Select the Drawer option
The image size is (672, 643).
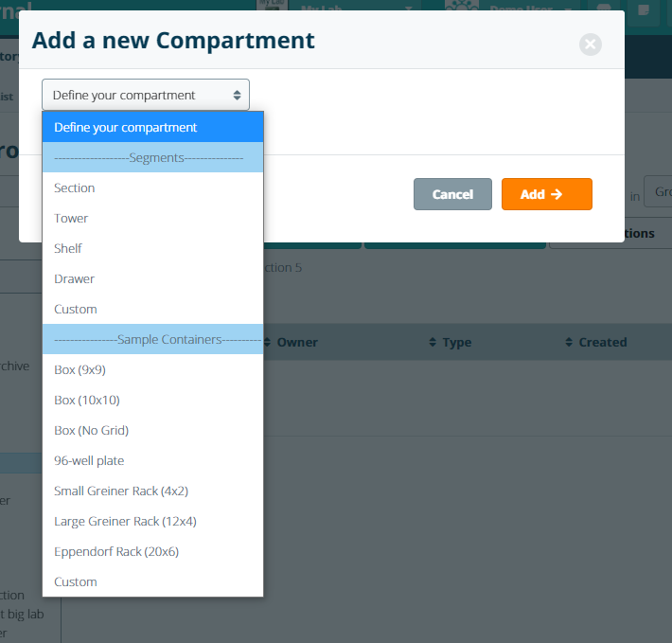pyautogui.click(x=74, y=278)
